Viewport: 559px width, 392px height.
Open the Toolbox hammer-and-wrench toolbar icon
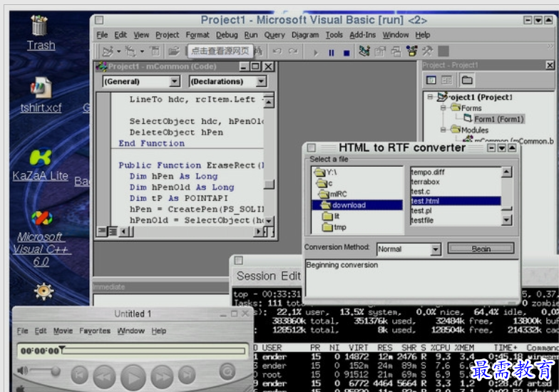[x=428, y=51]
